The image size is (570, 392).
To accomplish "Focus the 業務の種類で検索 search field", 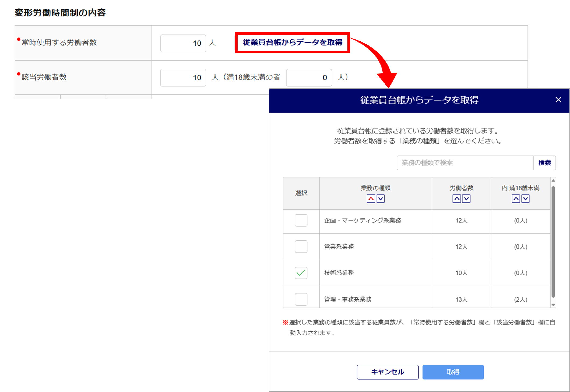I will 465,163.
